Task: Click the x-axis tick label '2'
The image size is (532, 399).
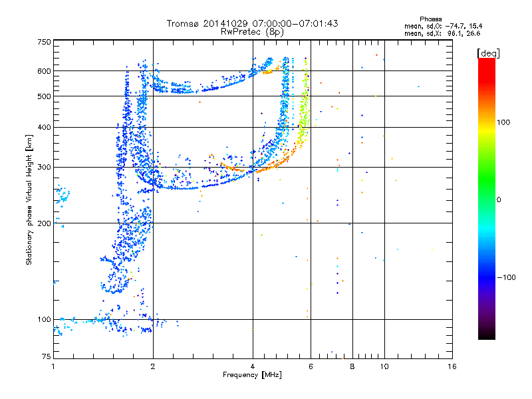Action: pyautogui.click(x=153, y=366)
